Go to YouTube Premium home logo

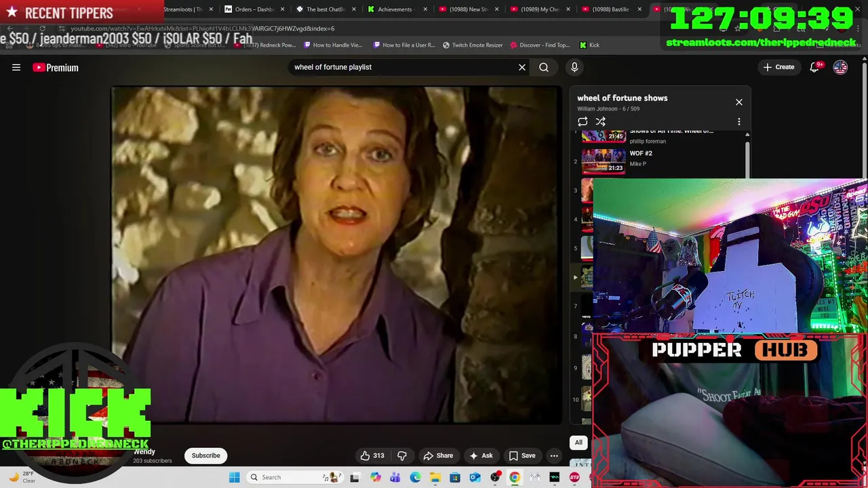(x=56, y=67)
